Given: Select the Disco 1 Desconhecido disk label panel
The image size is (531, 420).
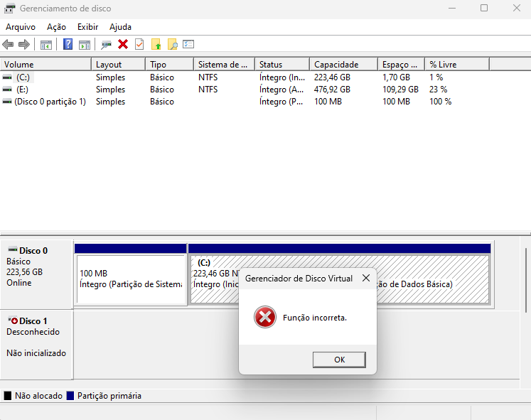Looking at the screenshot, I should (x=36, y=344).
